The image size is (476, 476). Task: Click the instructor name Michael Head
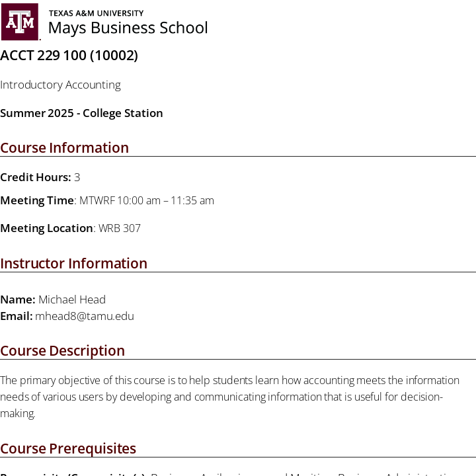(x=72, y=299)
